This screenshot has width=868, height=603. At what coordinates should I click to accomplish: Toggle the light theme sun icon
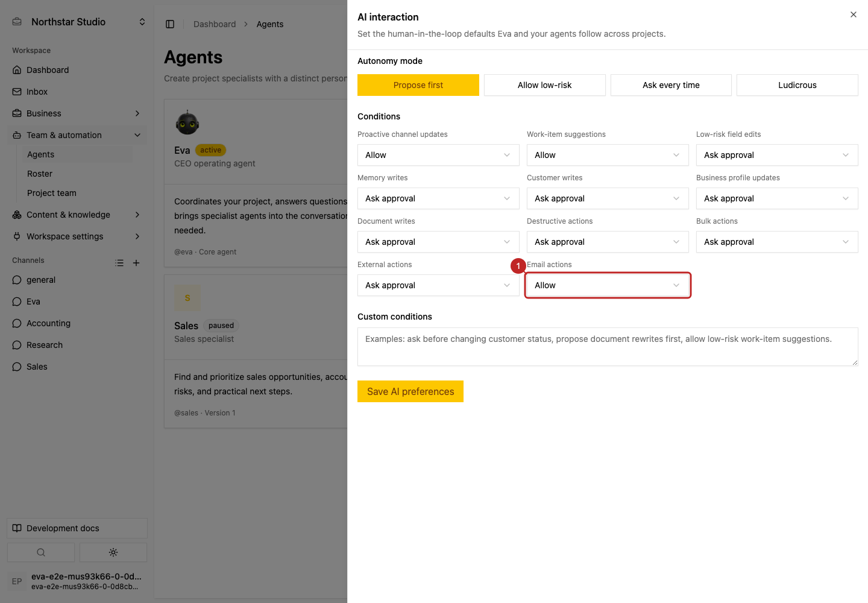(x=113, y=552)
